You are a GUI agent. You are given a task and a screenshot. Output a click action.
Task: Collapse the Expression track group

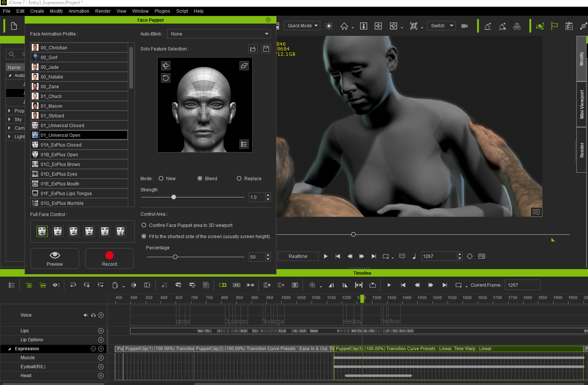[9, 349]
